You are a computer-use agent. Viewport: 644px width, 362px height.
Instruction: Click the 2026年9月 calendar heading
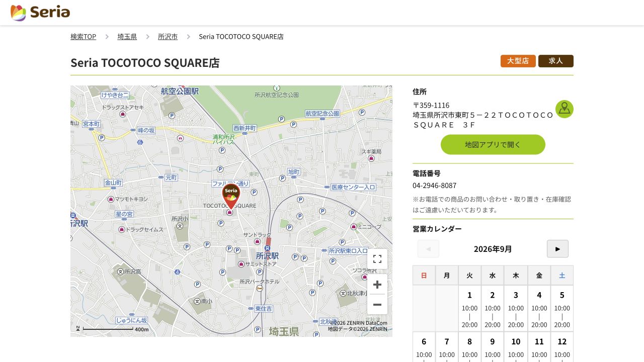click(x=493, y=249)
